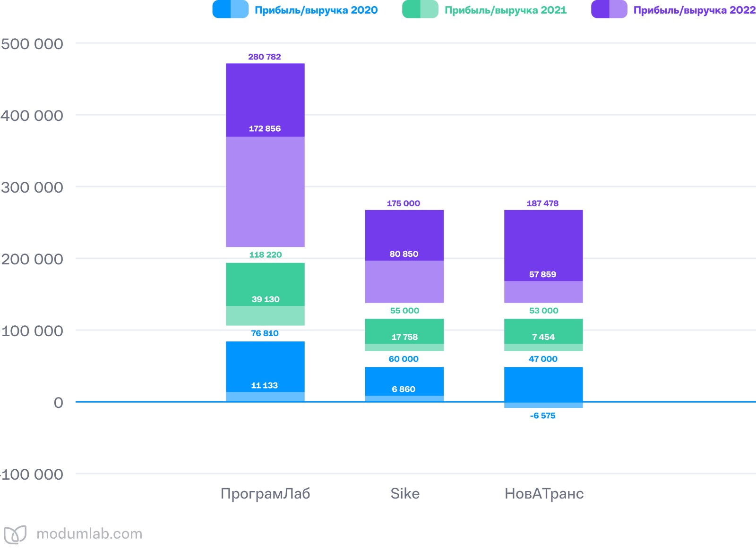The height and width of the screenshot is (550, 756).
Task: Toggle the green 2021 legend swatch
Action: 420,9
